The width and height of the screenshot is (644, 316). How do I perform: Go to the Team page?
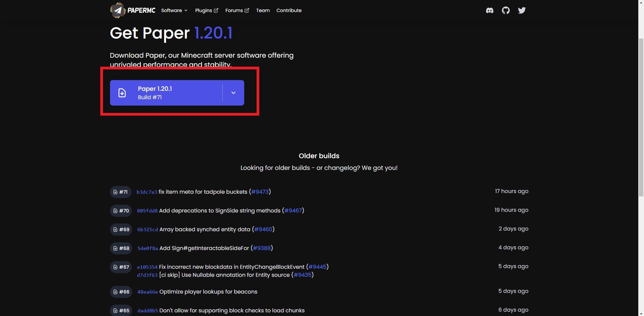[263, 10]
